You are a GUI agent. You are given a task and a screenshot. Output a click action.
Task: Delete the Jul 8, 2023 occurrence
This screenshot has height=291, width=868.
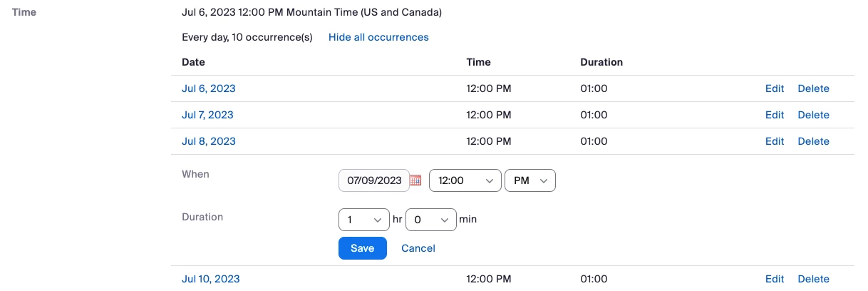[813, 141]
